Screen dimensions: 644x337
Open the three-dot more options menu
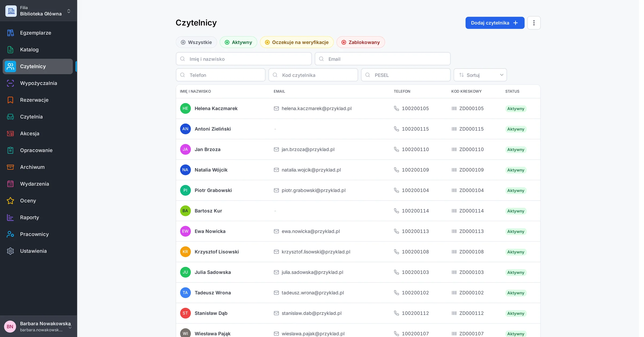[534, 23]
